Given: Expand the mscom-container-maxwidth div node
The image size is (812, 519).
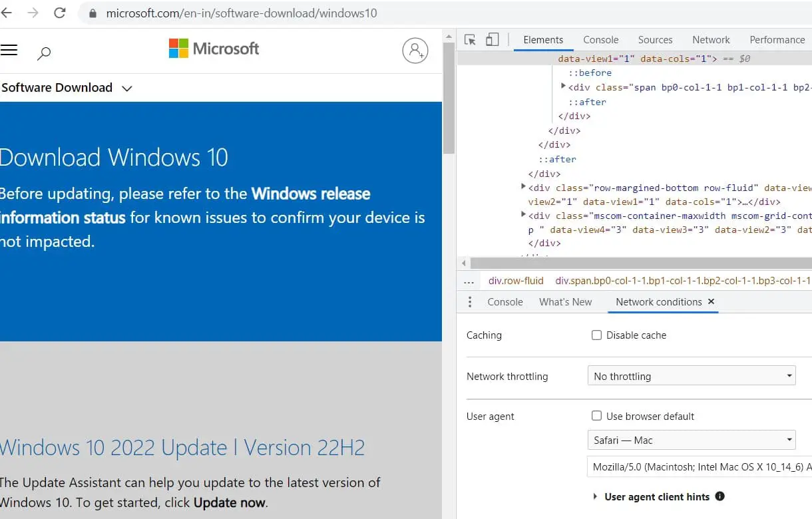Looking at the screenshot, I should tap(523, 214).
